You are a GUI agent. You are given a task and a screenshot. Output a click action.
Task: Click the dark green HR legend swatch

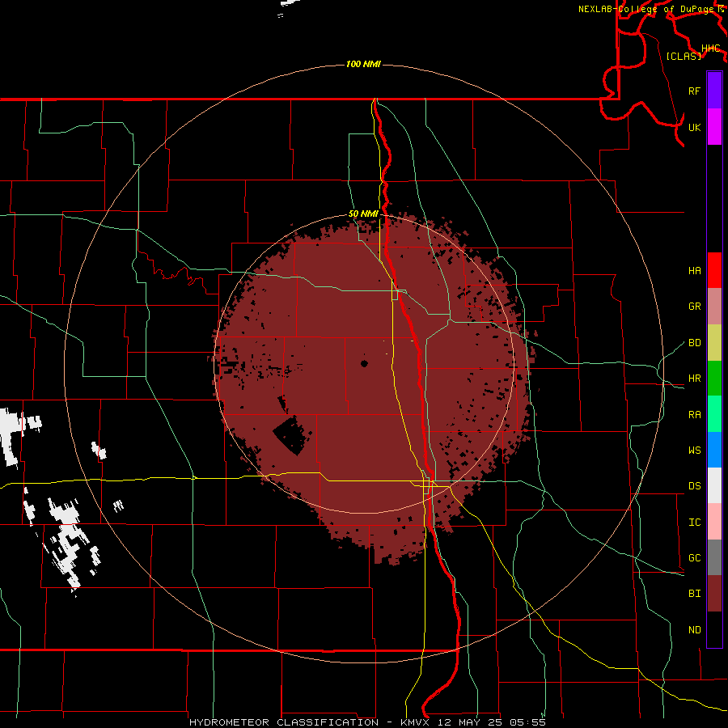click(x=714, y=379)
